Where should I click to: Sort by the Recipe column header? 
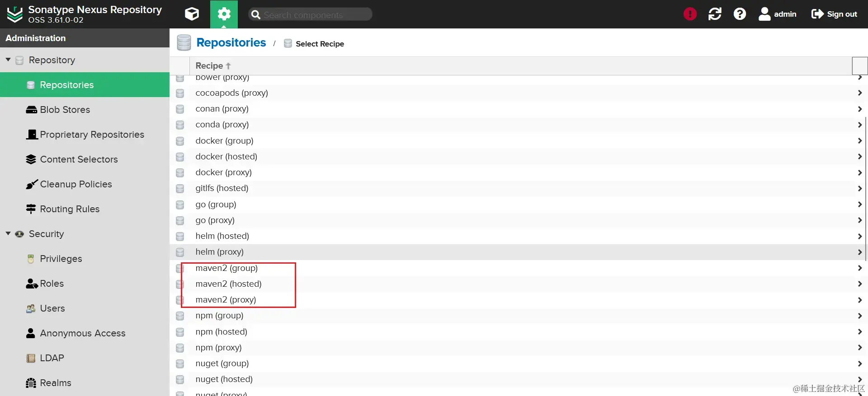520,66
